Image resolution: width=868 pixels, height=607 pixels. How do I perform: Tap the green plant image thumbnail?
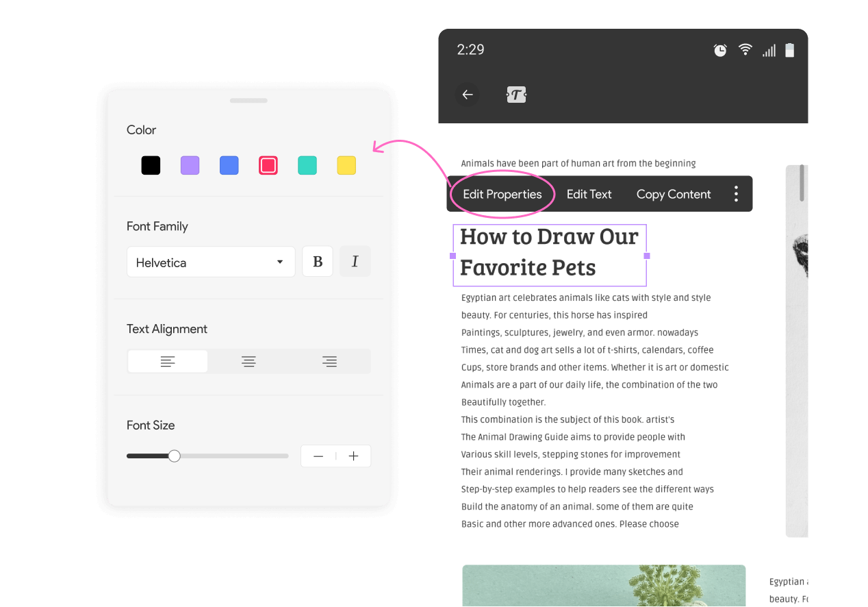click(604, 585)
